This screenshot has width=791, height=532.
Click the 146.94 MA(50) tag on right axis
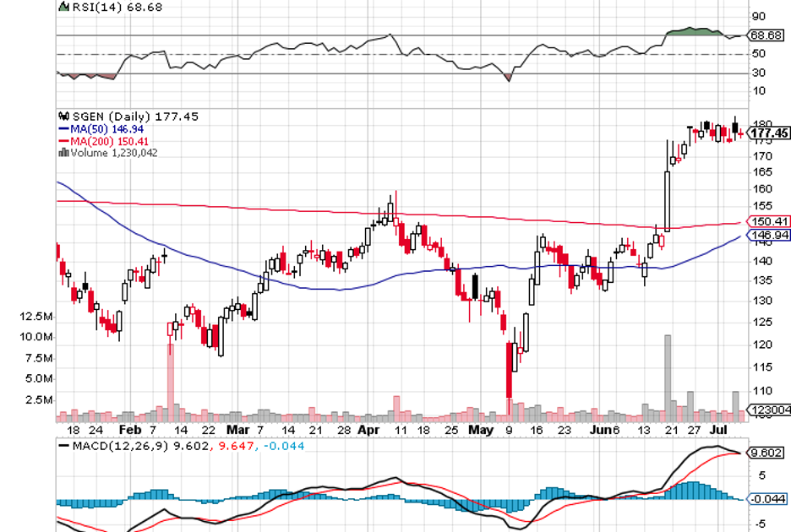[x=769, y=235]
